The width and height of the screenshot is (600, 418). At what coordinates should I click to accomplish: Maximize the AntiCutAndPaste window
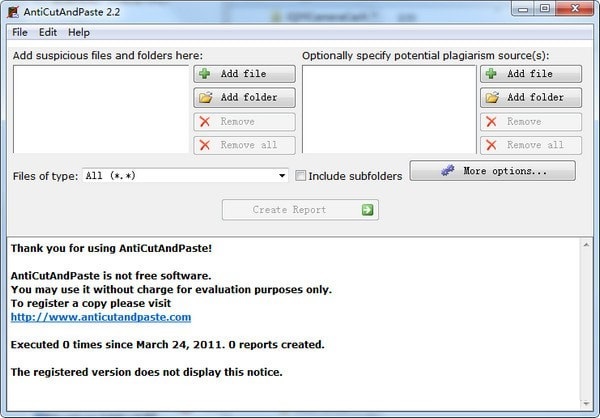(545, 8)
